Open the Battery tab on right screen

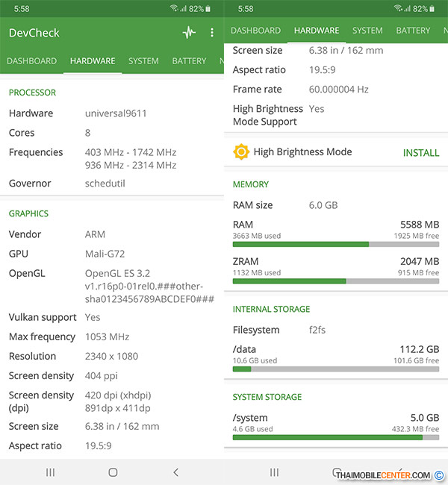tap(413, 31)
